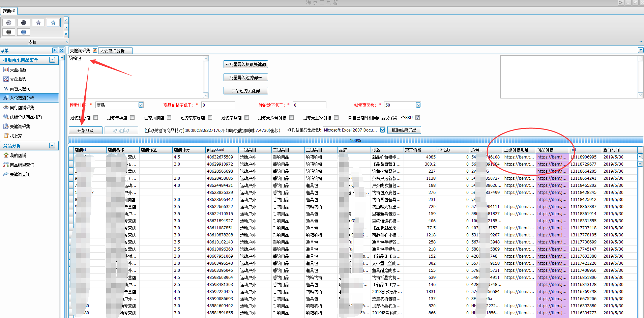Toggle 过滤无上家链接 checkbox

336,118
